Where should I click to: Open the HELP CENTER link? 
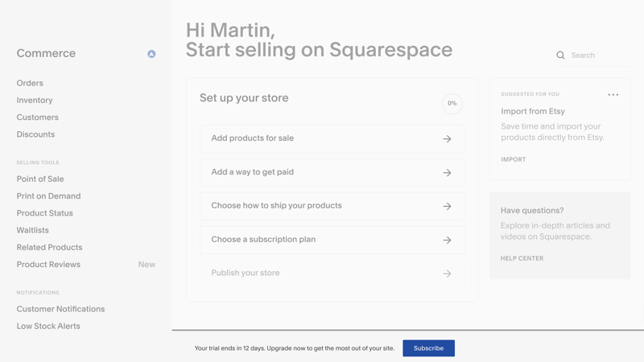(522, 258)
